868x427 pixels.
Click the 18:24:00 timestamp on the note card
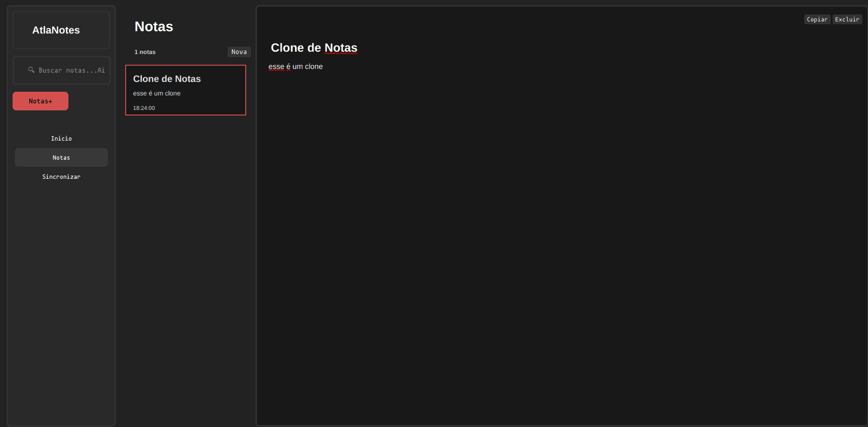144,108
